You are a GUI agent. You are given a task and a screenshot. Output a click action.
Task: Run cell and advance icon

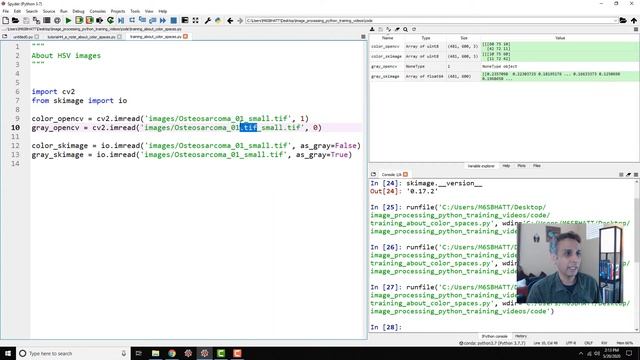pos(89,20)
